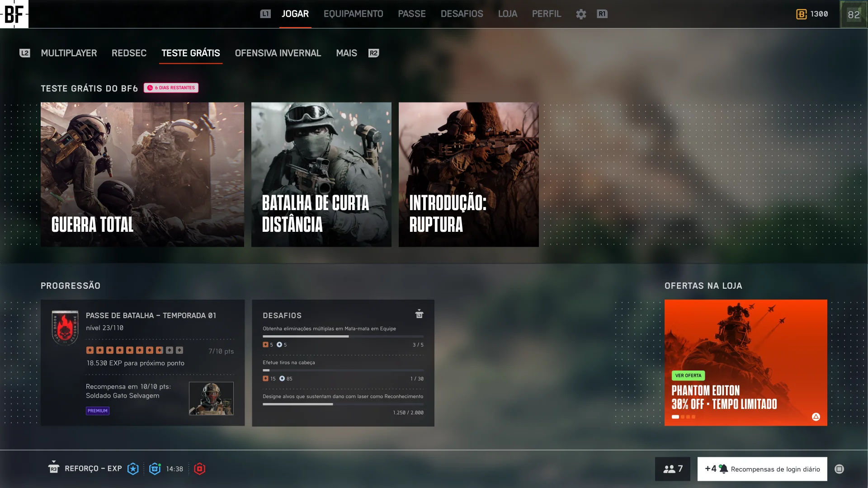Viewport: 868px width, 488px height.
Task: Click the square button icon at bottom right
Action: pyautogui.click(x=839, y=469)
